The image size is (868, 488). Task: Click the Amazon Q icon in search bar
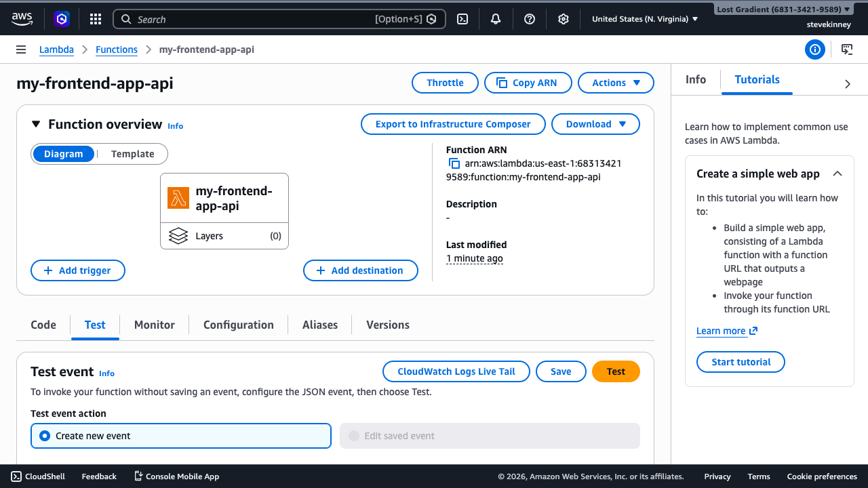[431, 19]
